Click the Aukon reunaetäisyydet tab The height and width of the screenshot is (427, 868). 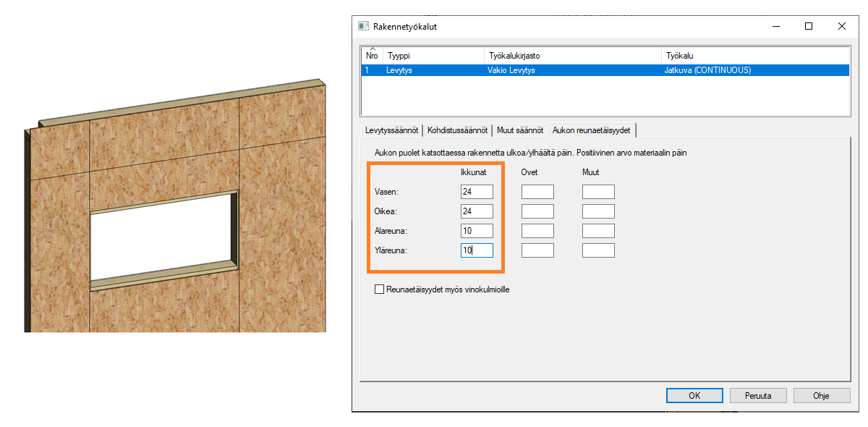click(x=591, y=130)
